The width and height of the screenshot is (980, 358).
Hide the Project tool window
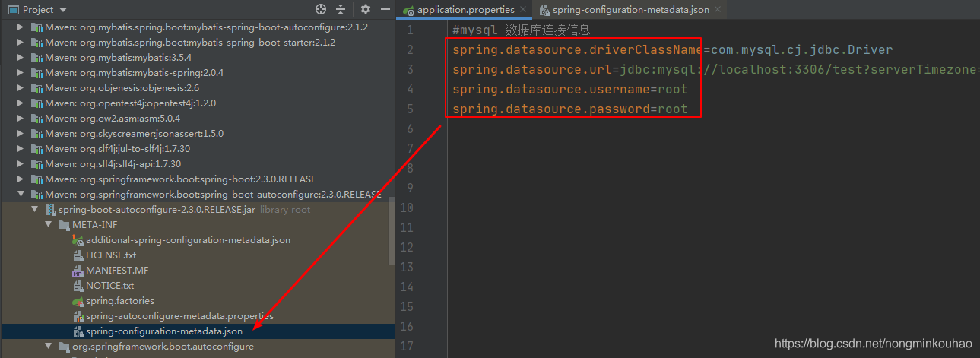[x=385, y=9]
